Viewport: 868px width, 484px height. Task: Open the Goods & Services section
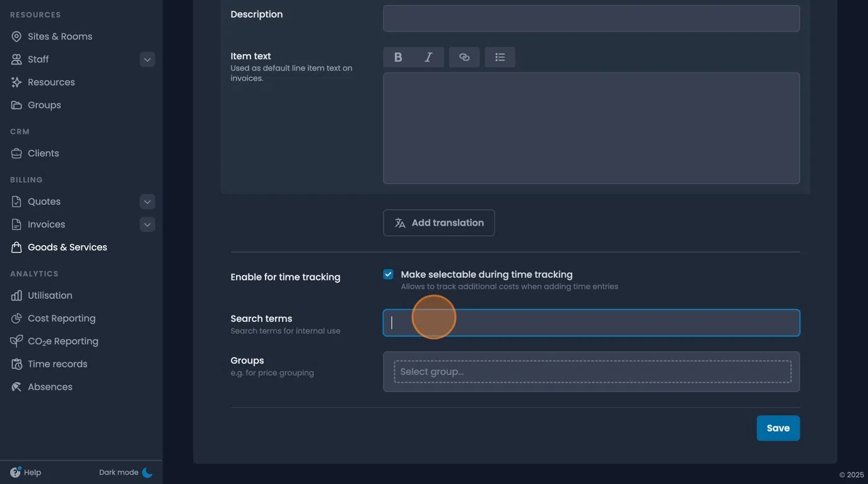[67, 246]
